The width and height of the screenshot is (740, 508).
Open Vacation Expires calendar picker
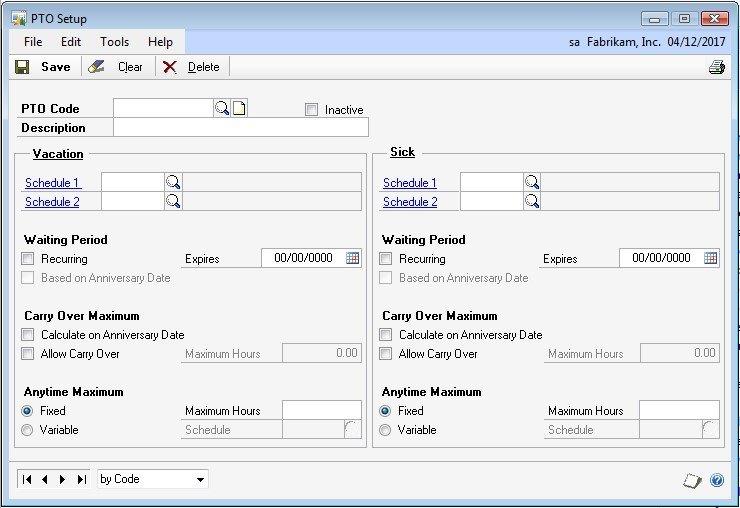353,258
